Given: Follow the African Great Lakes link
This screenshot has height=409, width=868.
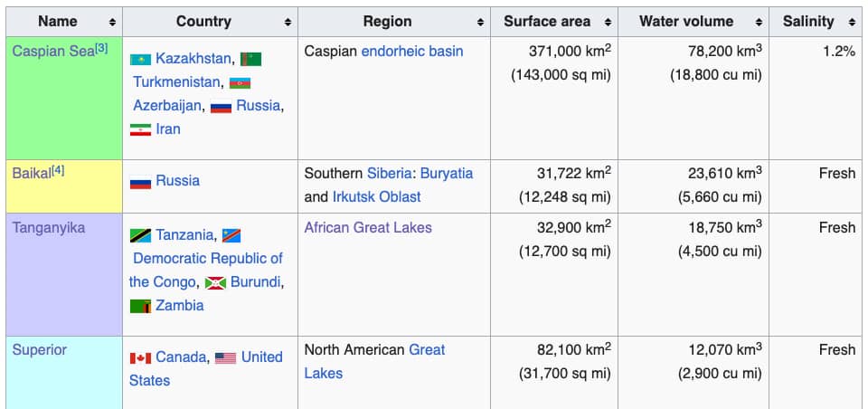Looking at the screenshot, I should [x=368, y=228].
